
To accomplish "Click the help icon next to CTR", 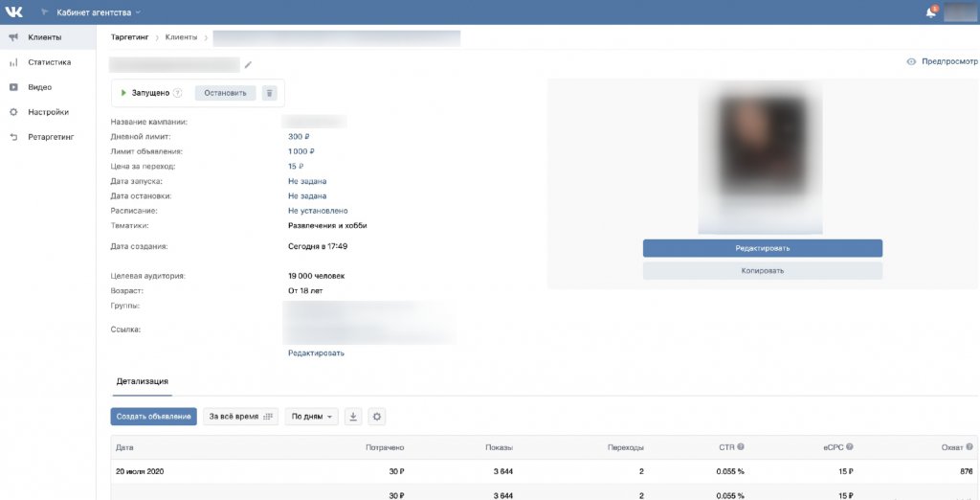I will [741, 446].
